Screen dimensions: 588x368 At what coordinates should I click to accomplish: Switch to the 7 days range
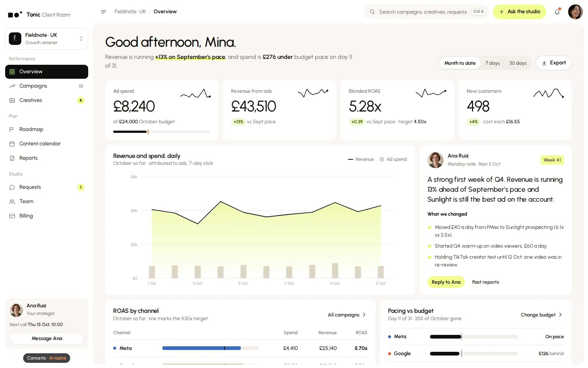[492, 63]
